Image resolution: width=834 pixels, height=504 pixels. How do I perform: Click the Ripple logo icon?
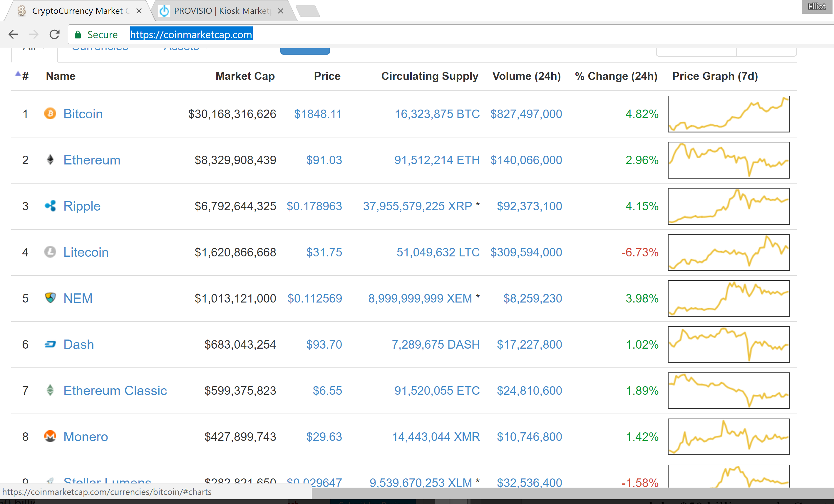click(50, 206)
